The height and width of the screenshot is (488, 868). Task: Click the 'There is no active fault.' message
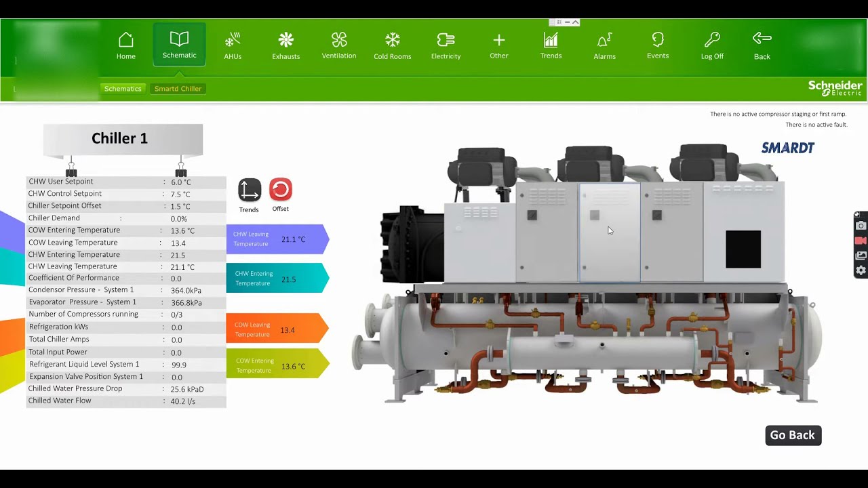816,125
